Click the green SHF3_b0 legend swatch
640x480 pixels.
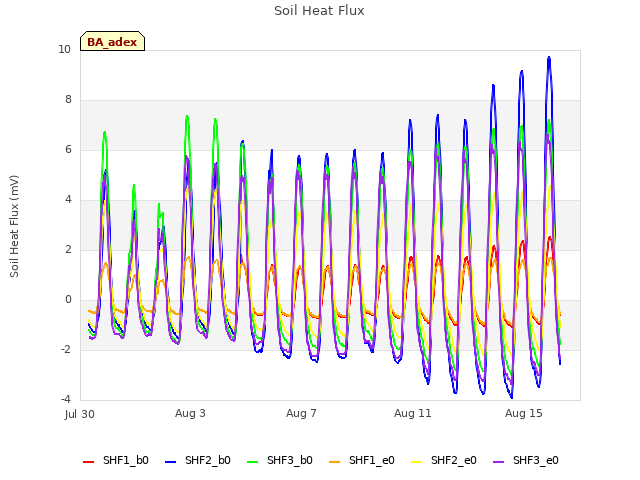[x=252, y=462]
